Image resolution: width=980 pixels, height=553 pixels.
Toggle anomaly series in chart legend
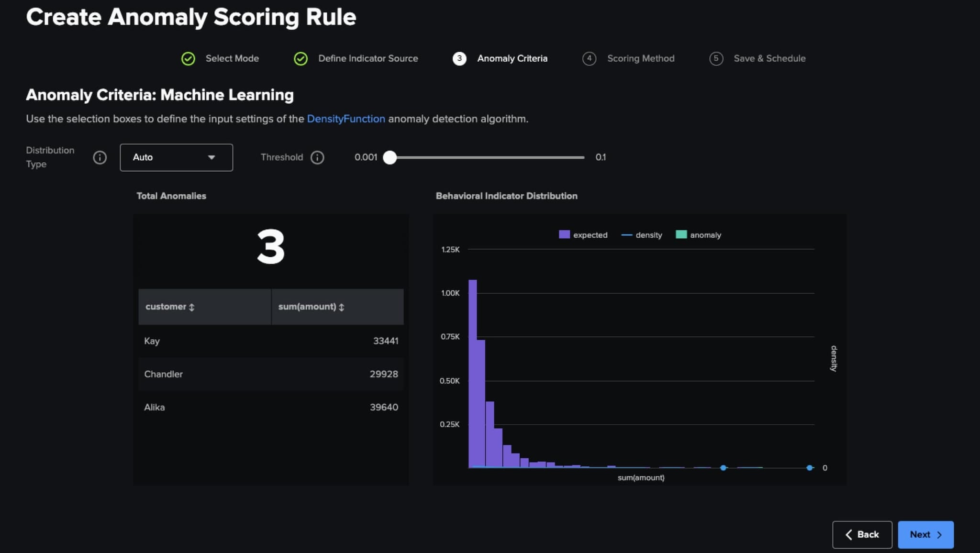(x=698, y=235)
